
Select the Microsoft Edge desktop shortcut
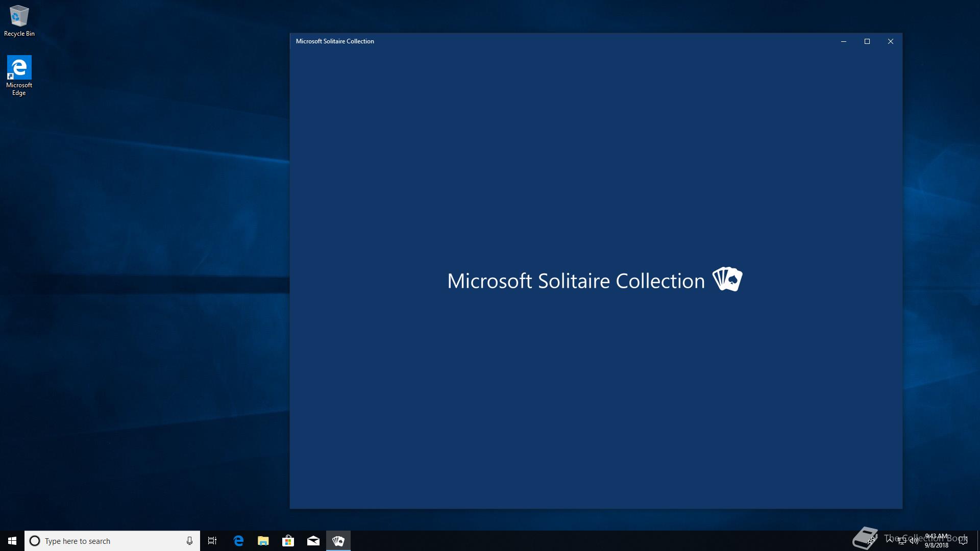point(19,76)
